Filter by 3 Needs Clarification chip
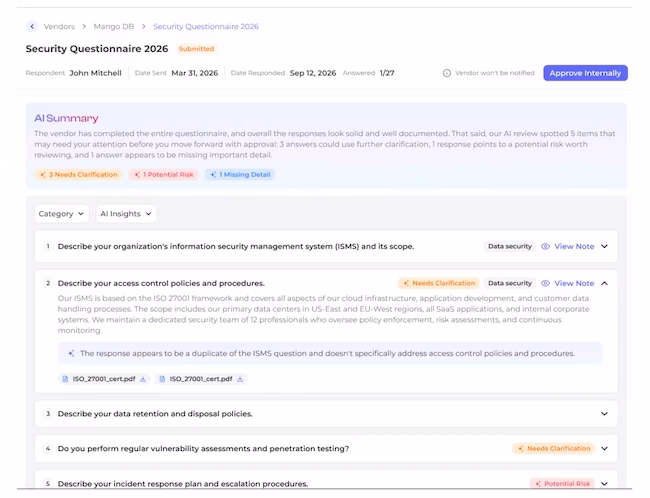The image size is (650, 498). click(78, 175)
